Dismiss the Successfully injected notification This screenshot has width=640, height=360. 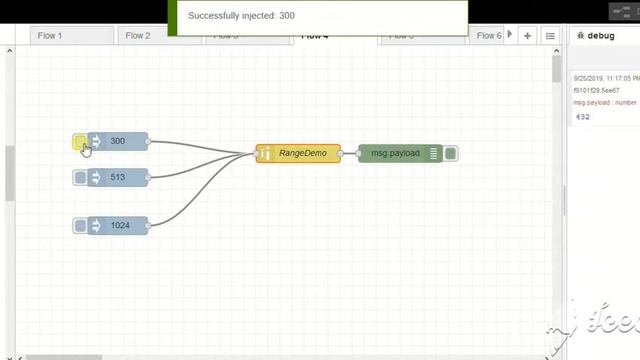tap(318, 18)
